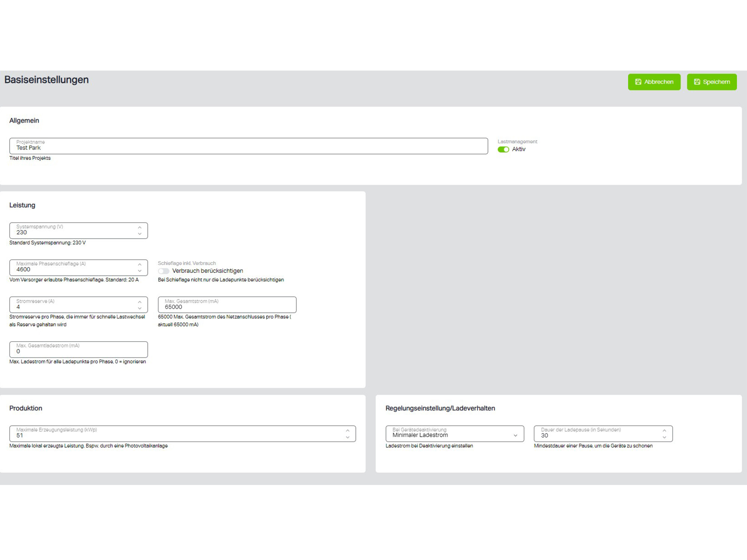The height and width of the screenshot is (560, 747).
Task: Toggle the Lastmanagement Aktiv switch
Action: tap(503, 149)
